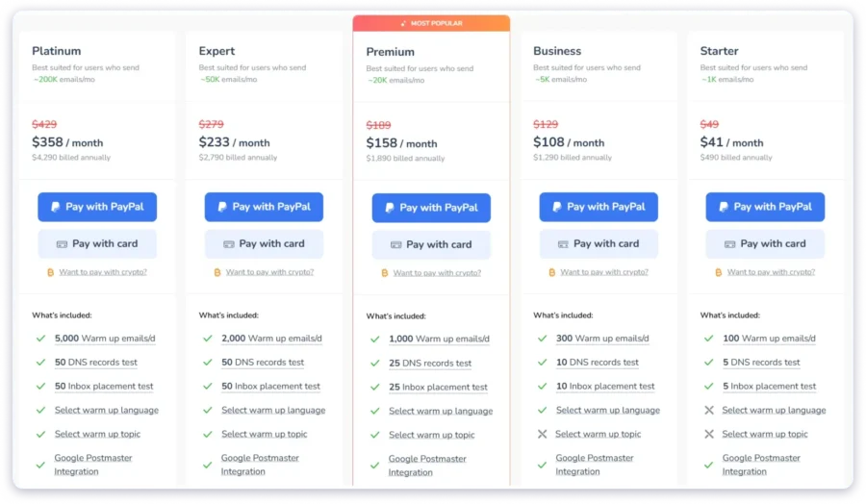This screenshot has width=866, height=504.
Task: Click the Most Popular banner above Premium
Action: point(431,23)
